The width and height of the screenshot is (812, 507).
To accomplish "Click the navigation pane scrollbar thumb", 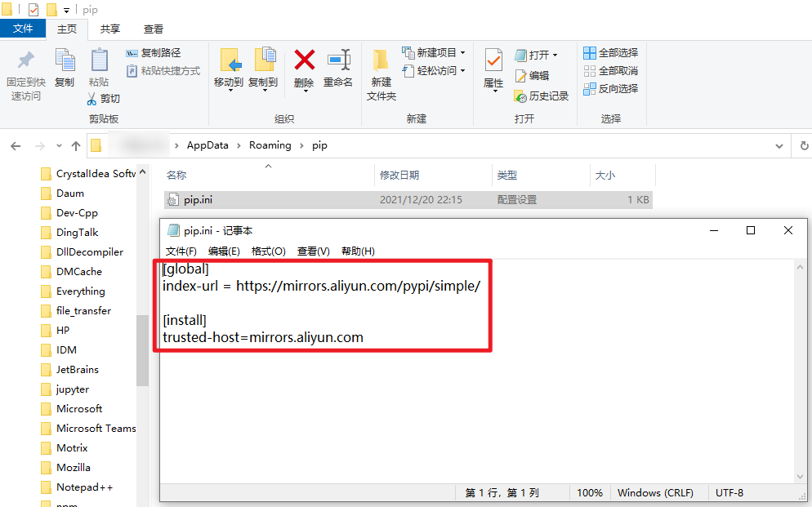I will (142, 350).
